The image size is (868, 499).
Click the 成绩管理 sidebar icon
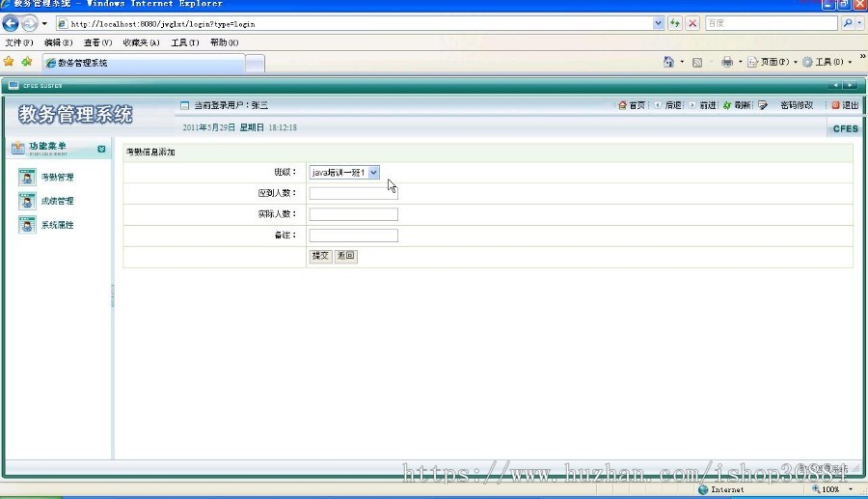(x=27, y=201)
